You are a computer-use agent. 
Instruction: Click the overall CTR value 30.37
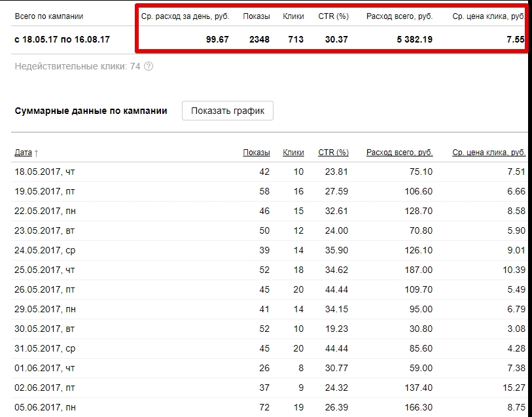click(336, 40)
